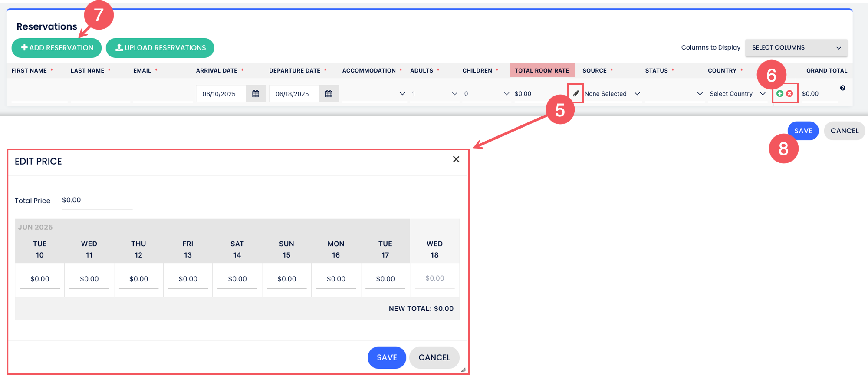Click arrival date field 06/10/2025
The height and width of the screenshot is (383, 868).
tap(221, 94)
